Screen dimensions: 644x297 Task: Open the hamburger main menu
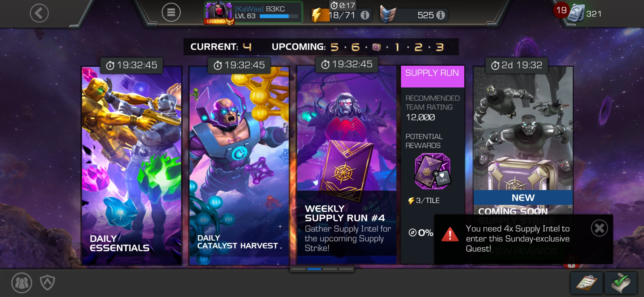click(x=171, y=12)
